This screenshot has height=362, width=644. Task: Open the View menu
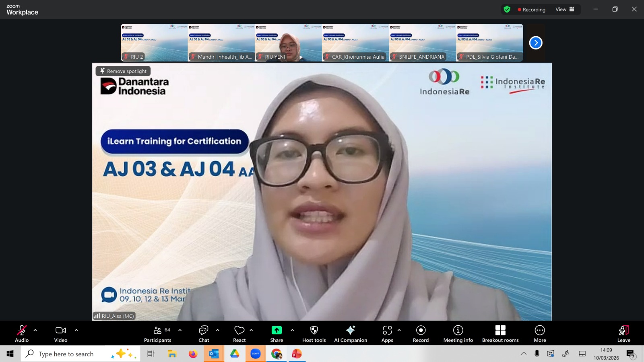coord(565,9)
